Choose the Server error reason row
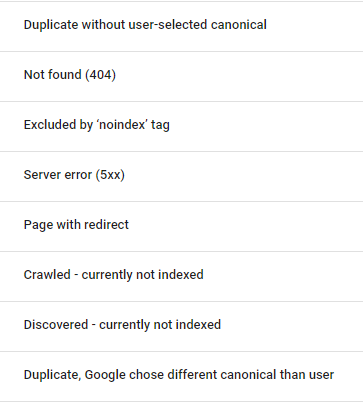This screenshot has height=403, width=363. [x=181, y=176]
